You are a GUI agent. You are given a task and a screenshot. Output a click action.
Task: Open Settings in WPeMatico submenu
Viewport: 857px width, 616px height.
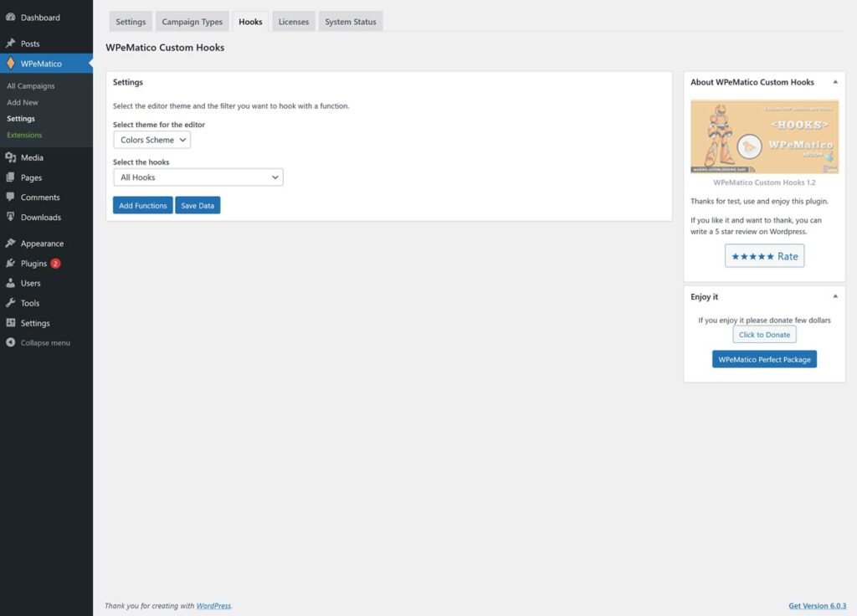coord(21,119)
